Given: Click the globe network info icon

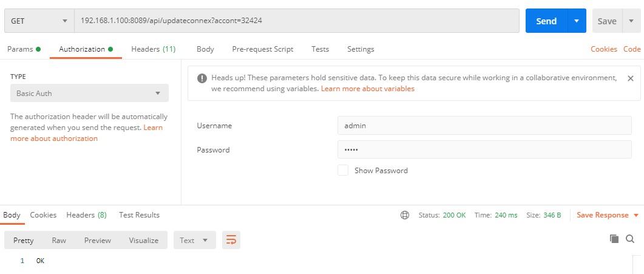Looking at the screenshot, I should pyautogui.click(x=405, y=215).
